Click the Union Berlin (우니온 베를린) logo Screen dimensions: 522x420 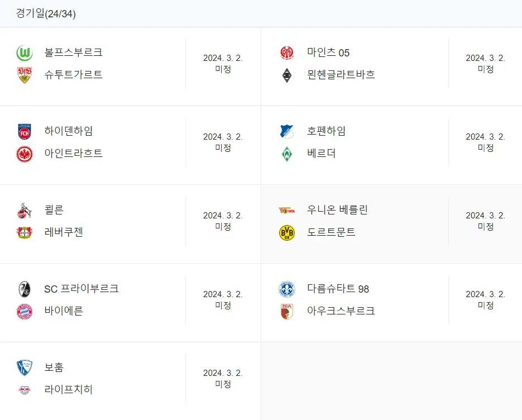point(287,211)
